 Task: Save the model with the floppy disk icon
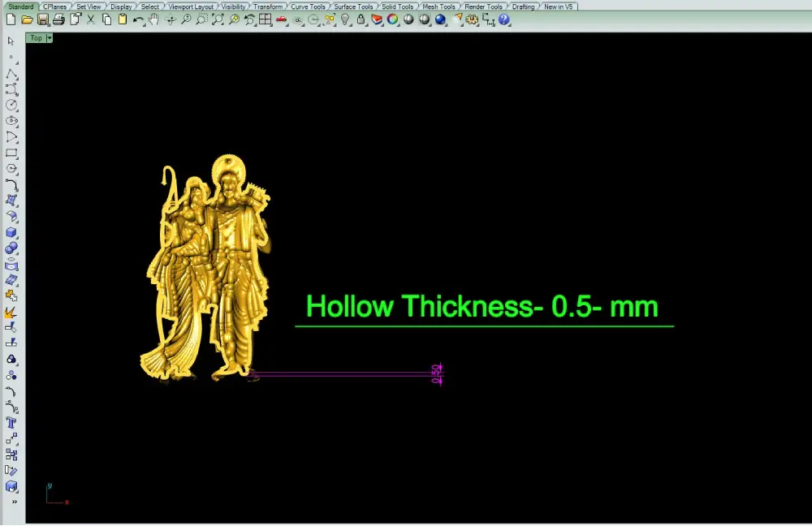[43, 19]
